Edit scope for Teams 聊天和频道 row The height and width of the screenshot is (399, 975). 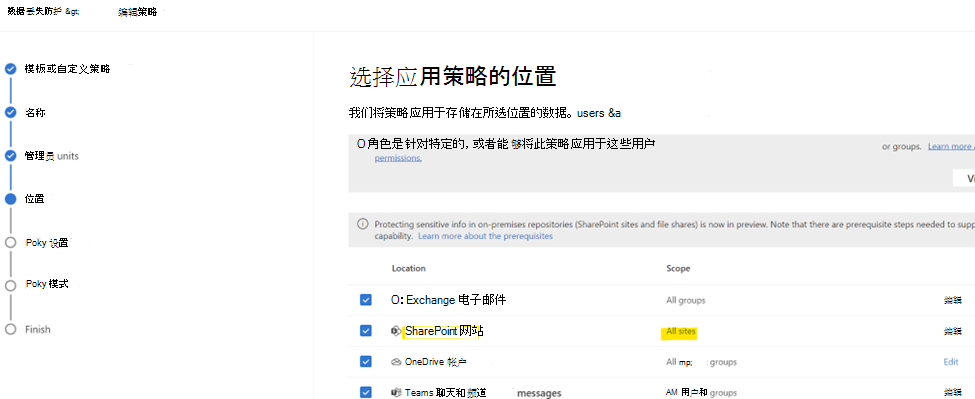click(952, 392)
